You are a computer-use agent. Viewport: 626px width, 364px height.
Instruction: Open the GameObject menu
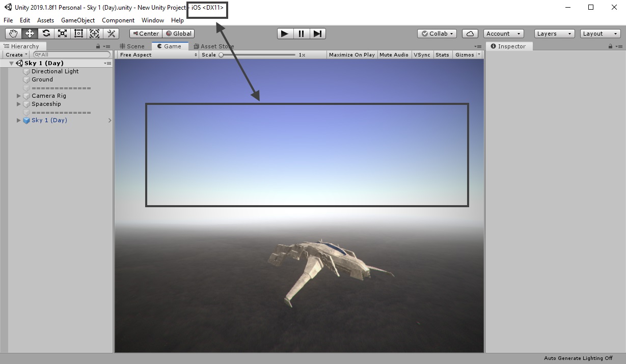point(78,20)
